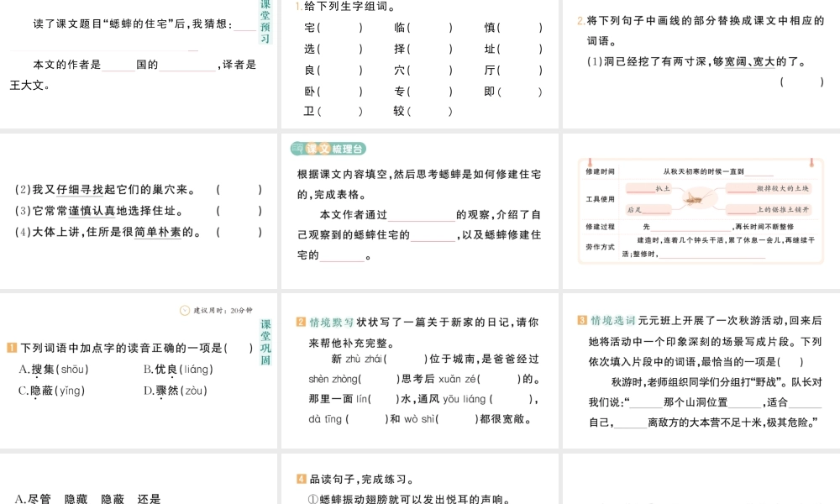Click the heading 品读句子,完成练习
This screenshot has height=504, width=840.
tap(361, 479)
